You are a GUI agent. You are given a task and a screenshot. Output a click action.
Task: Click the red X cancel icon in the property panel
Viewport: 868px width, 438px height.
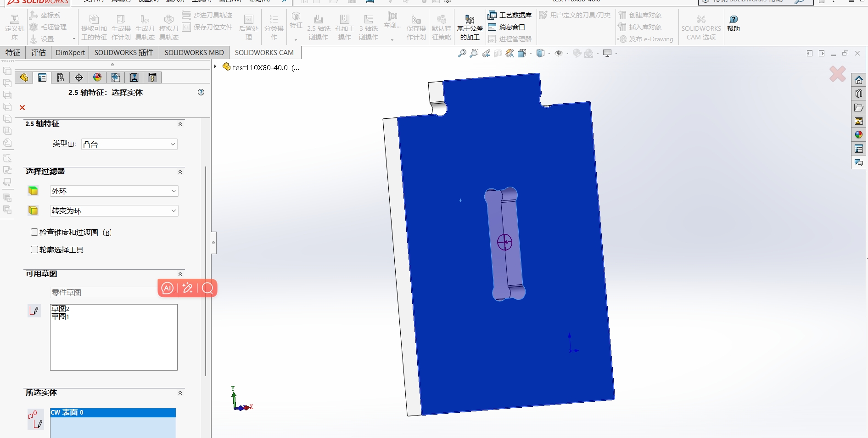[x=22, y=107]
